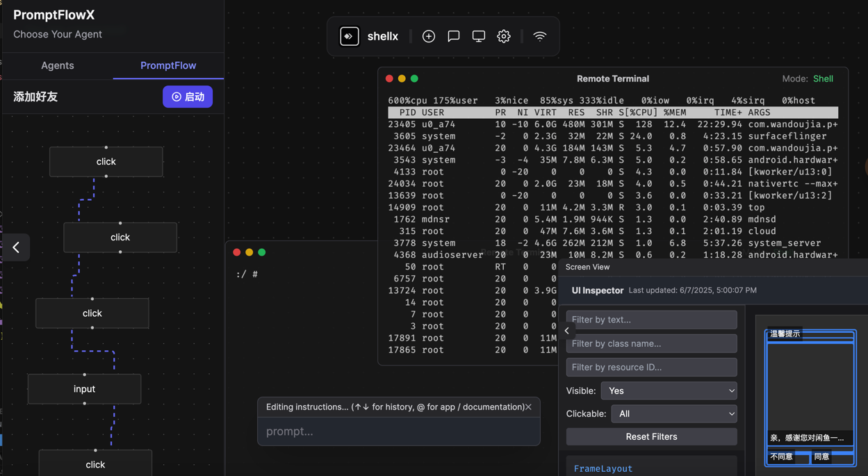This screenshot has width=868, height=476.
Task: Switch to the Agents tab
Action: click(x=57, y=65)
